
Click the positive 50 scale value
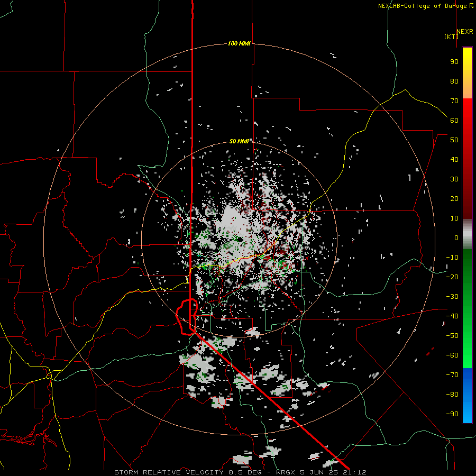coord(454,140)
